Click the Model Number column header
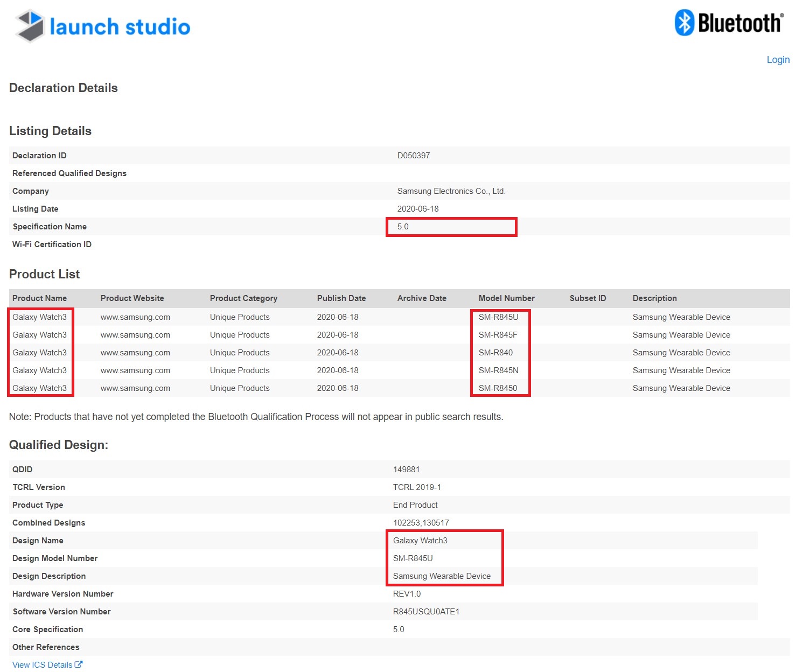 click(x=506, y=298)
